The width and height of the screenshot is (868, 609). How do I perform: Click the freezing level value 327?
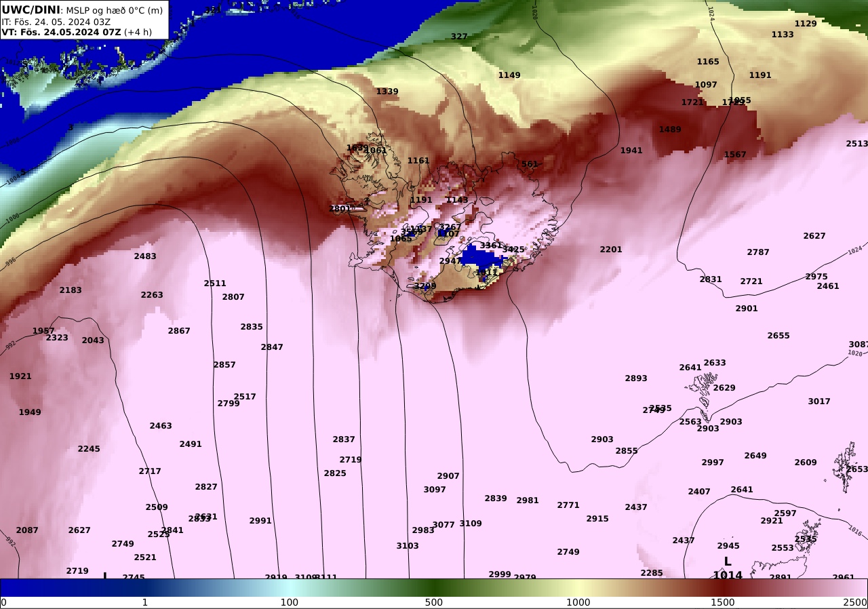point(459,37)
